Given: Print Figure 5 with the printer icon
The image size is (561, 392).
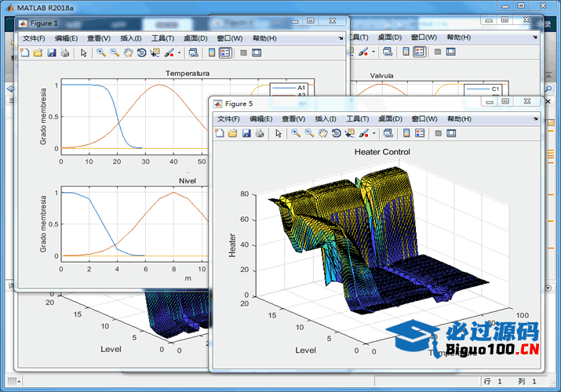Looking at the screenshot, I should coord(260,133).
